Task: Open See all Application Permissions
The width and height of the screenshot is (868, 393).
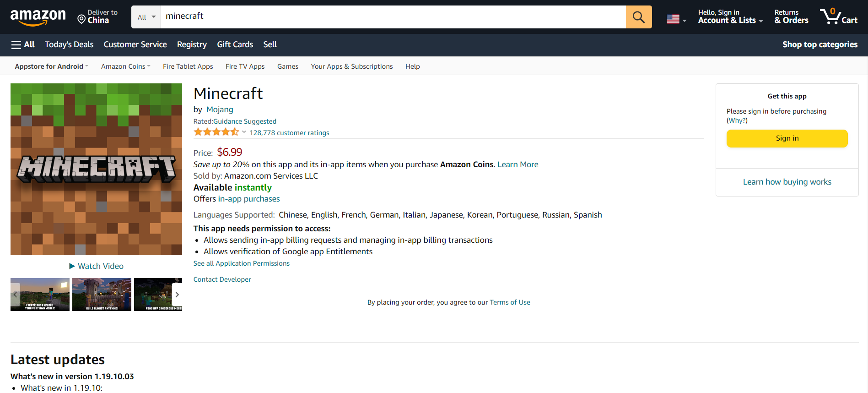Action: (241, 263)
